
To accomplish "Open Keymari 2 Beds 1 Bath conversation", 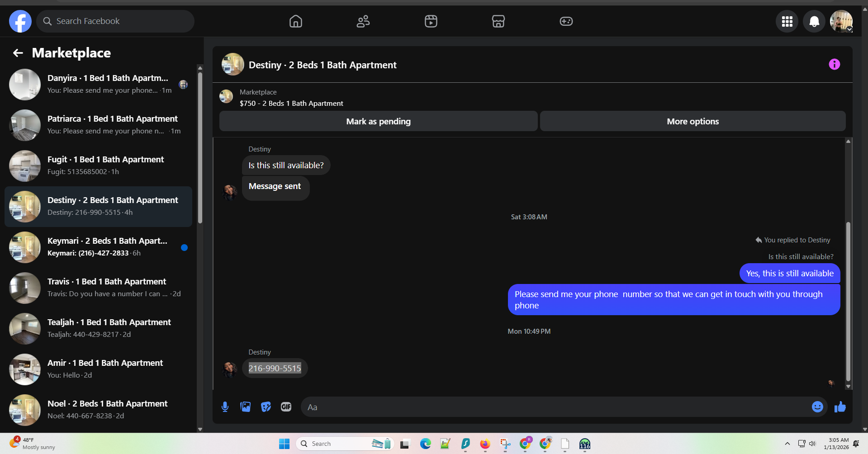I will pyautogui.click(x=98, y=247).
